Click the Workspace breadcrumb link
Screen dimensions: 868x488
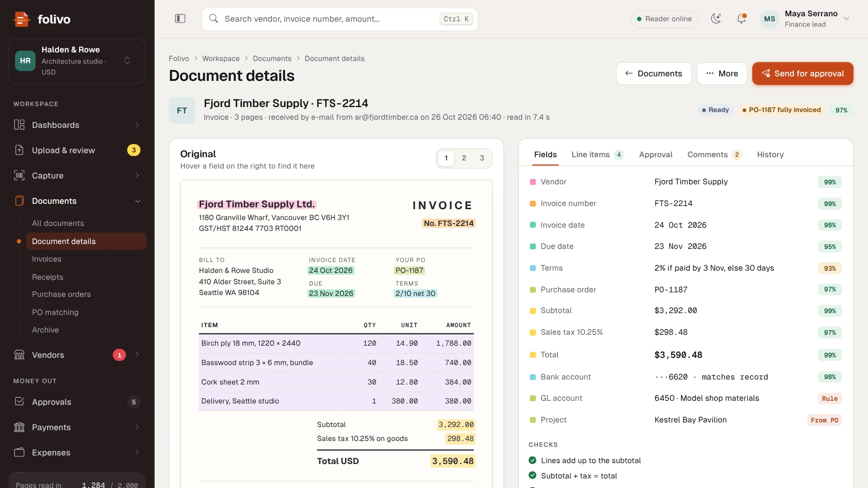(x=221, y=58)
